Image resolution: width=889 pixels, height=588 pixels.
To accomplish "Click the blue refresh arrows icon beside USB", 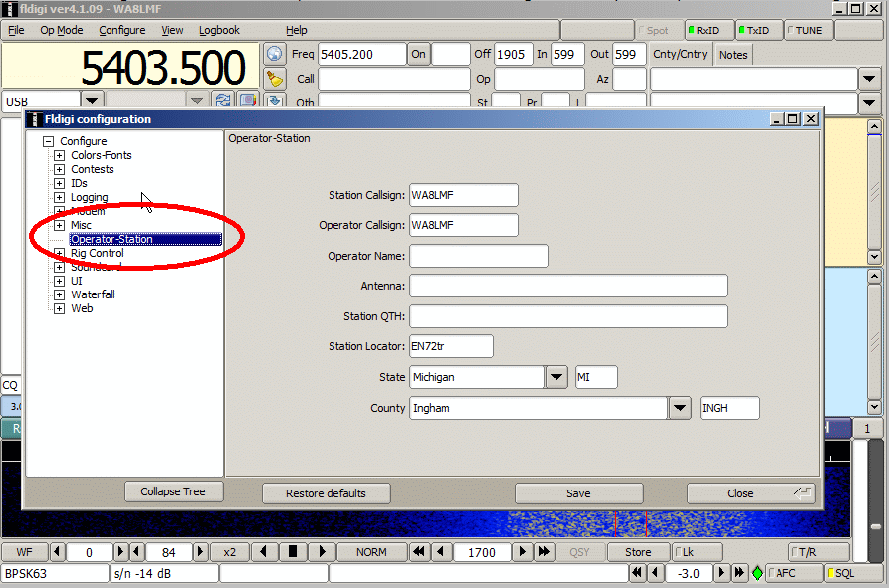I will (222, 100).
